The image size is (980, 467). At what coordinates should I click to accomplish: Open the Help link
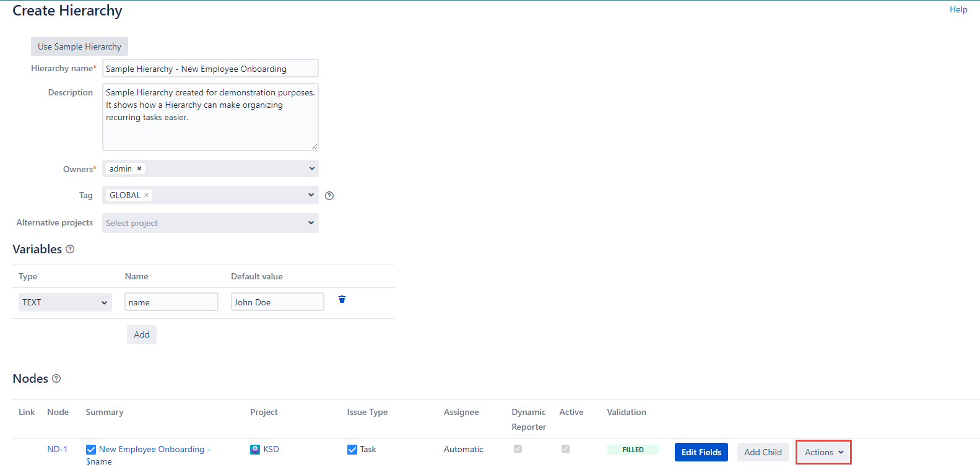click(958, 9)
